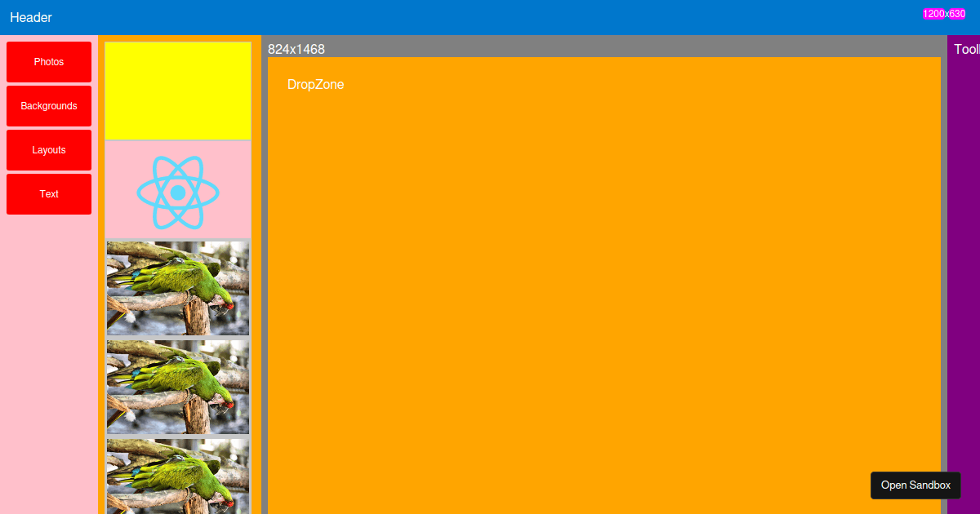Click the pink 1200x630 size badge
Image resolution: width=980 pixels, height=514 pixels.
[944, 13]
